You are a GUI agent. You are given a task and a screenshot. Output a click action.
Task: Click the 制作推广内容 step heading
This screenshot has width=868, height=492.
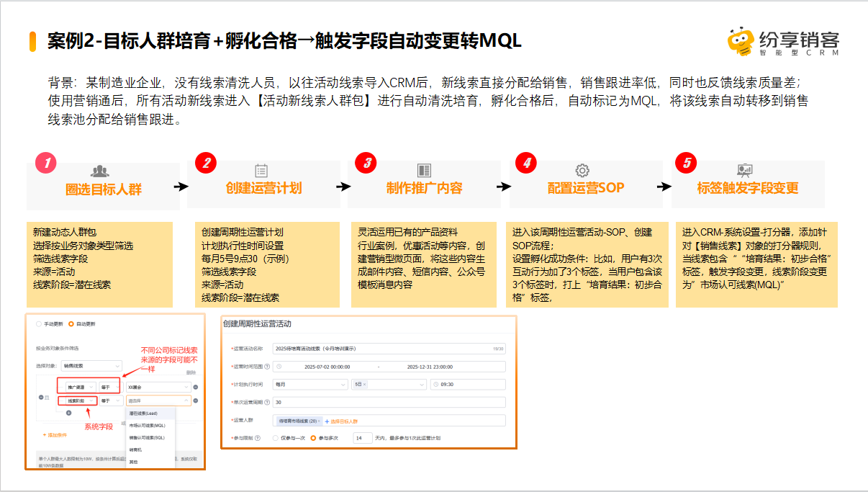click(x=424, y=189)
